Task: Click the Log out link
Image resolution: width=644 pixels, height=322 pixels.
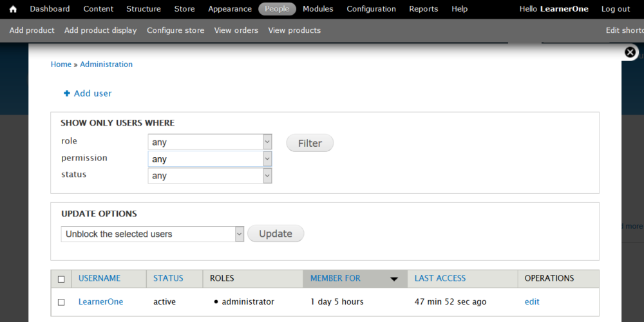Action: (x=616, y=9)
